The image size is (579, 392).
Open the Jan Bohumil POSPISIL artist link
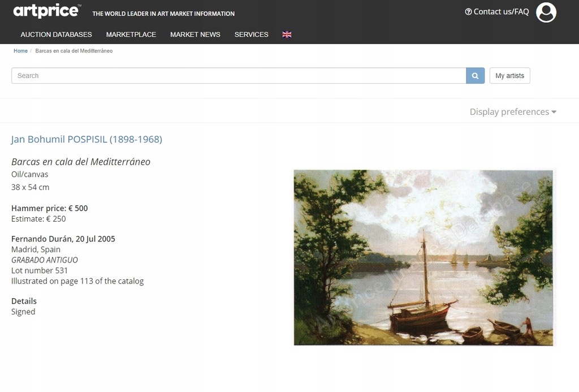[x=87, y=139]
